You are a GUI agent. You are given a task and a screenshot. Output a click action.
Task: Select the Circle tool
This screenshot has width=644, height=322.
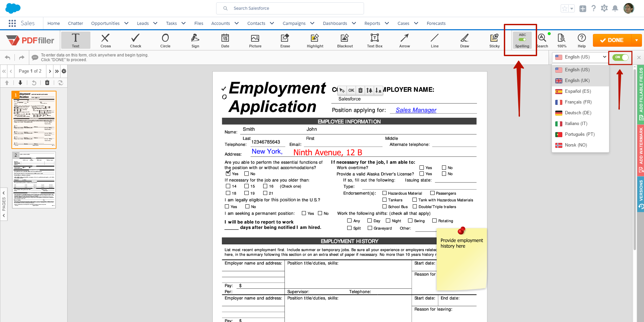click(165, 40)
